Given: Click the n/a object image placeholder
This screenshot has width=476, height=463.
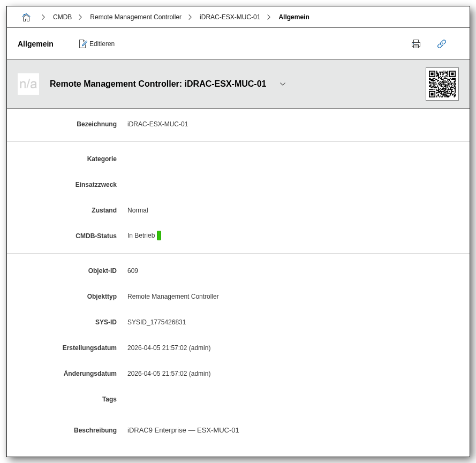Looking at the screenshot, I should tap(28, 84).
